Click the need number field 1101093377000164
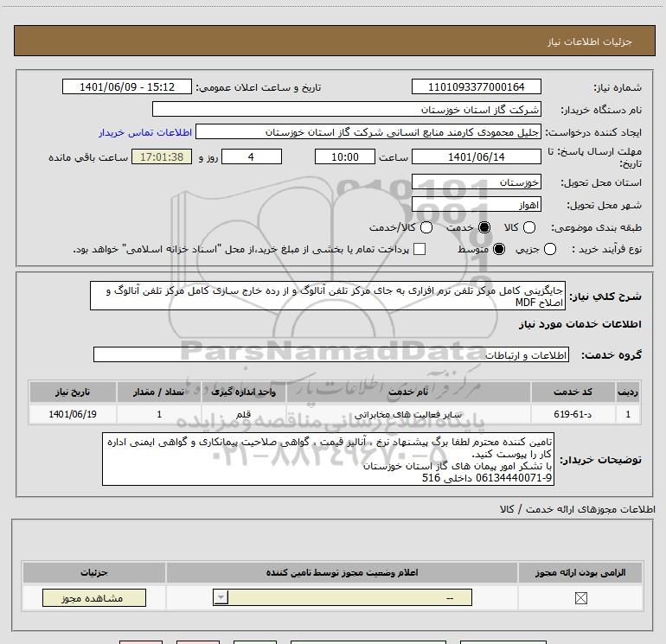Image resolution: width=666 pixels, height=644 pixels. [476, 86]
